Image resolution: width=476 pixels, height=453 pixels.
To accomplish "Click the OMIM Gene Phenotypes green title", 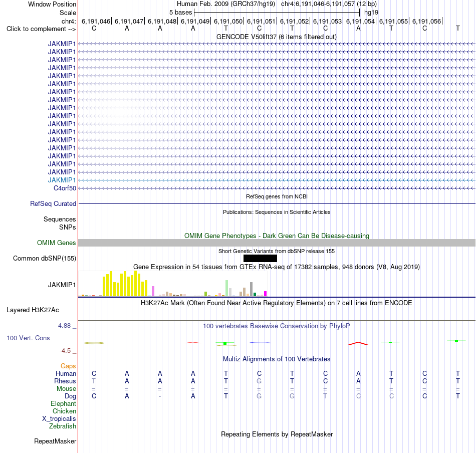I will [x=277, y=236].
